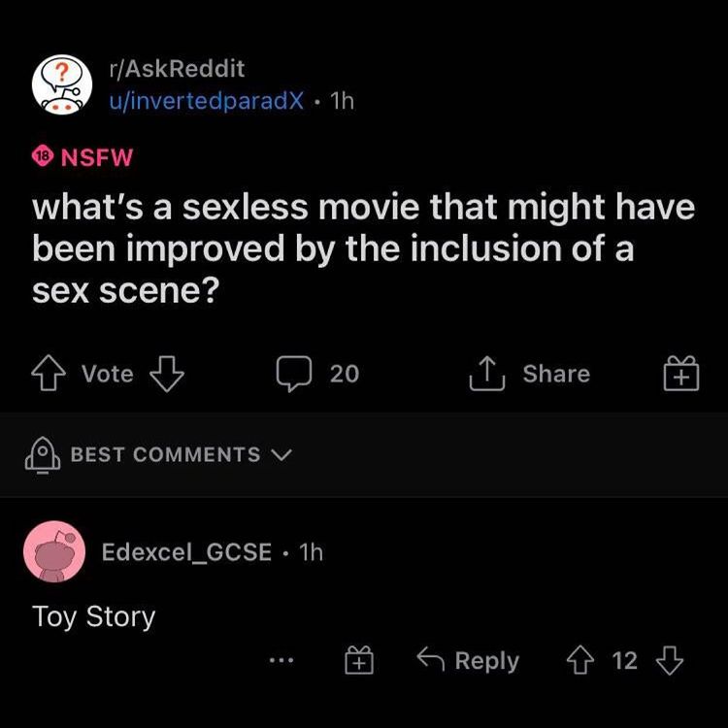Open the post comments via speech bubble icon
728x728 pixels.
click(291, 374)
